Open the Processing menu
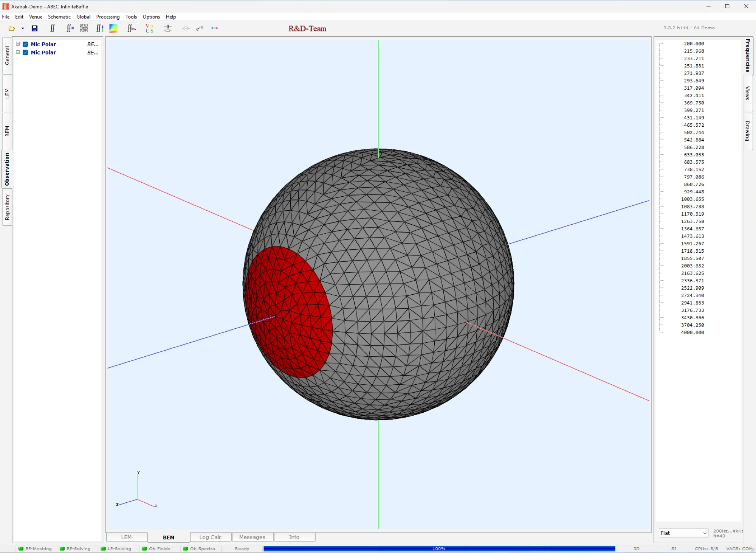 pos(108,17)
